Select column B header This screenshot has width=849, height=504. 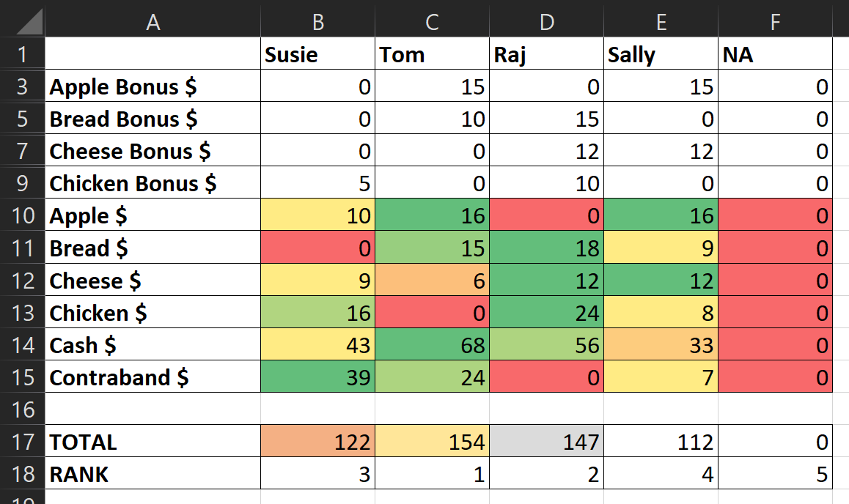click(x=318, y=22)
